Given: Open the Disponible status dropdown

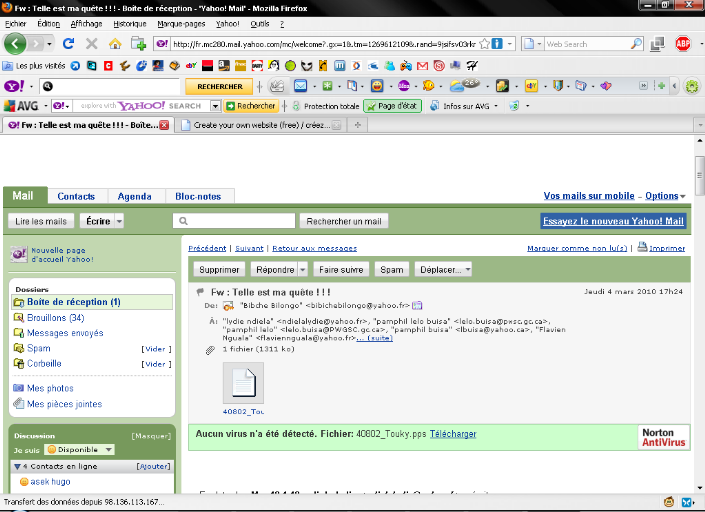Looking at the screenshot, I should click(x=109, y=450).
